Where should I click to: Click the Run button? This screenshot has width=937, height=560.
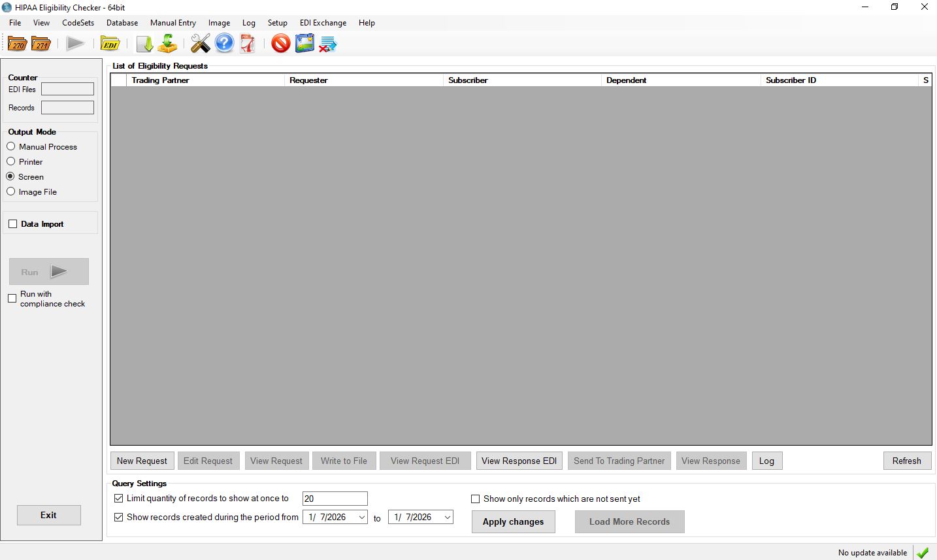click(x=49, y=272)
